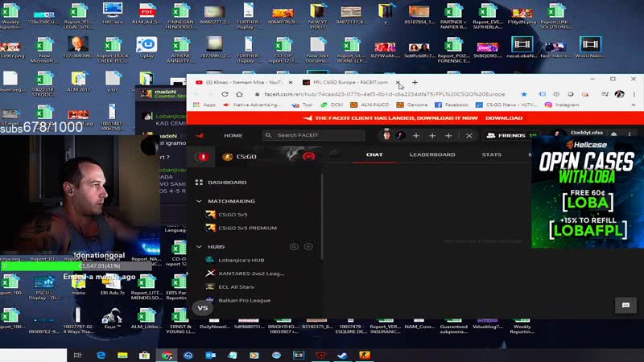644x362 pixels.
Task: Click the Windows taskbar search box
Action: click(x=33, y=356)
